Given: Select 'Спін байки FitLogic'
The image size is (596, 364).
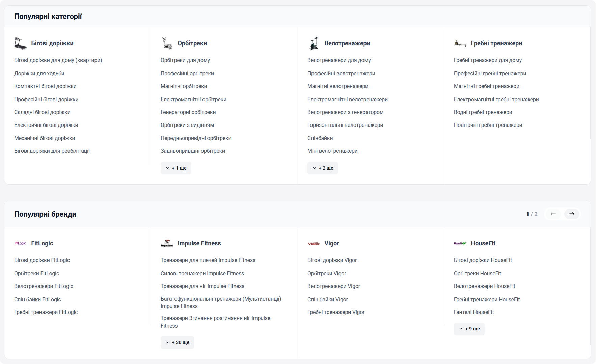Looking at the screenshot, I should 38,300.
